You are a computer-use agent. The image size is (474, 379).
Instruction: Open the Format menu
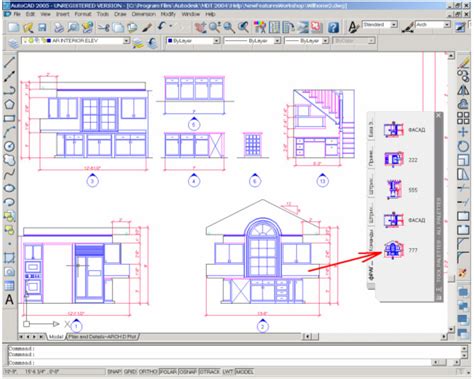click(83, 14)
